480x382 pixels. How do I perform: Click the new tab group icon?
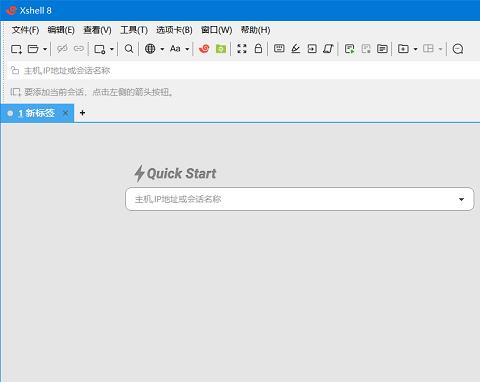click(403, 49)
